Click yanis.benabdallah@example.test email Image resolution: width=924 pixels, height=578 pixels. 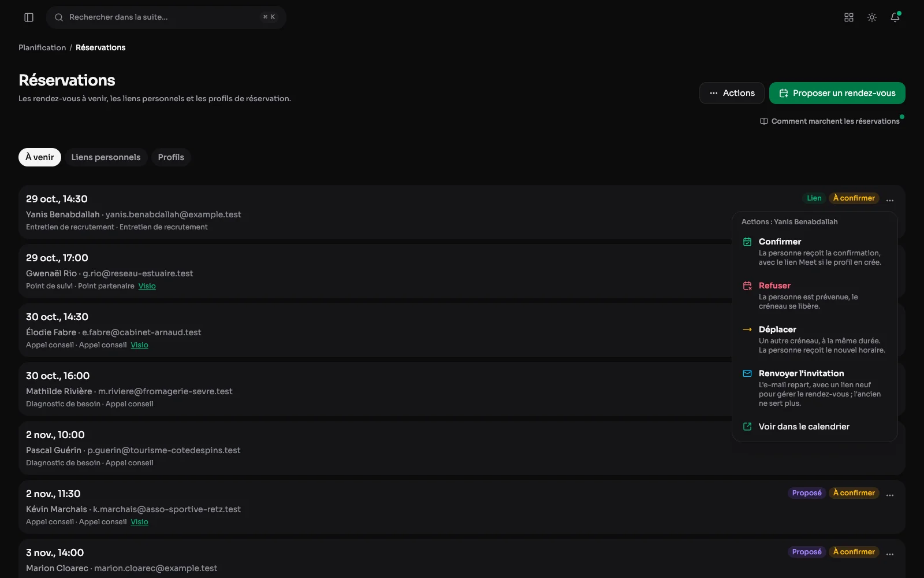tap(173, 214)
